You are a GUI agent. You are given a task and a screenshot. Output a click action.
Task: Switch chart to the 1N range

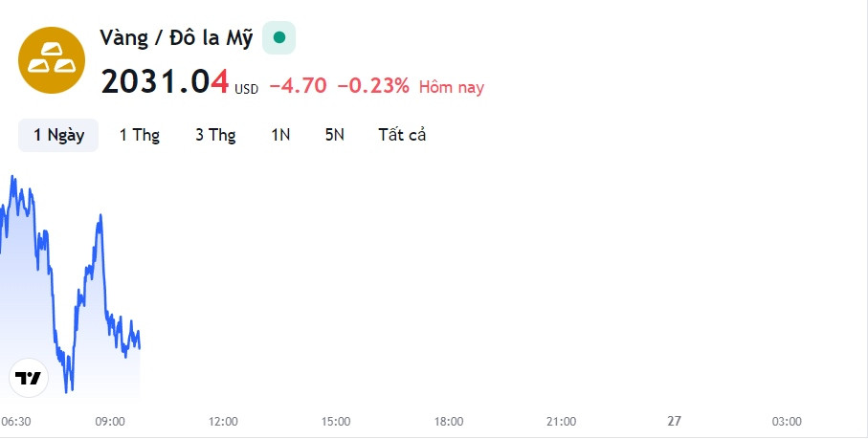click(280, 135)
